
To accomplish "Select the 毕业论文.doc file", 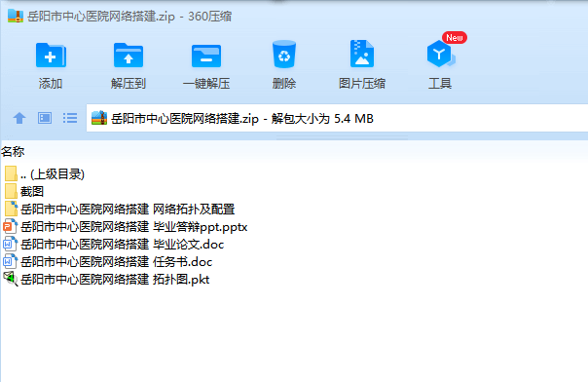I will pyautogui.click(x=114, y=245).
